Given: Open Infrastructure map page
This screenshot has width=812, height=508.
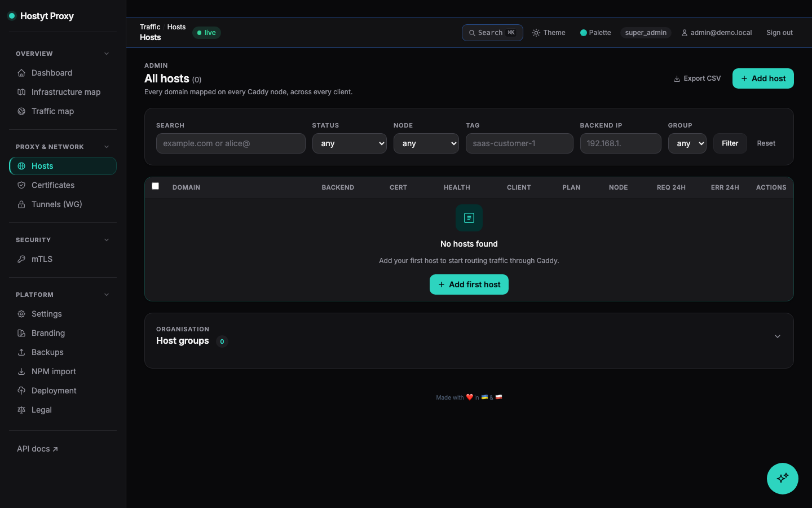Looking at the screenshot, I should click(63, 92).
